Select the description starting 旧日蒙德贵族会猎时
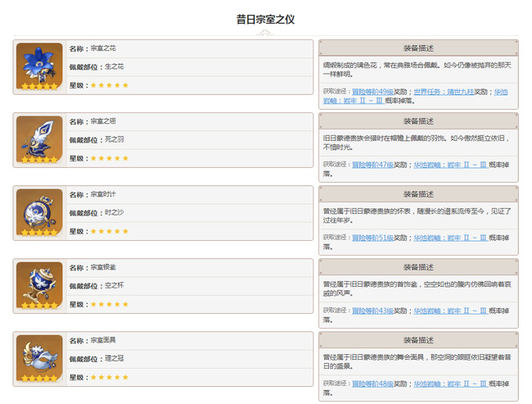The height and width of the screenshot is (404, 532). [x=417, y=143]
